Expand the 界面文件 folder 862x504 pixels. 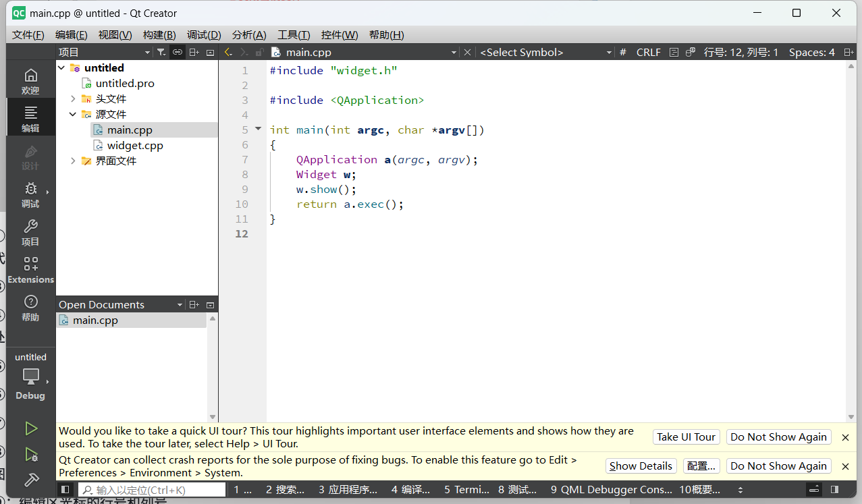(73, 161)
